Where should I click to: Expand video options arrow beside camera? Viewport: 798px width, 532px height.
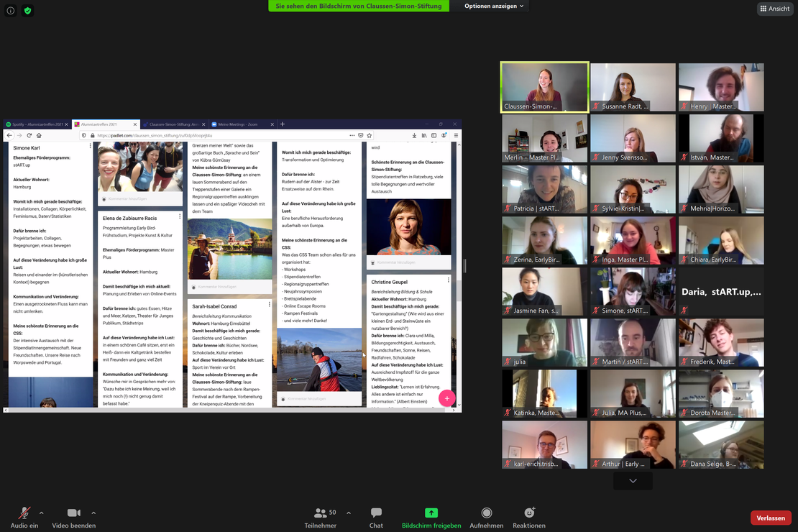[93, 513]
